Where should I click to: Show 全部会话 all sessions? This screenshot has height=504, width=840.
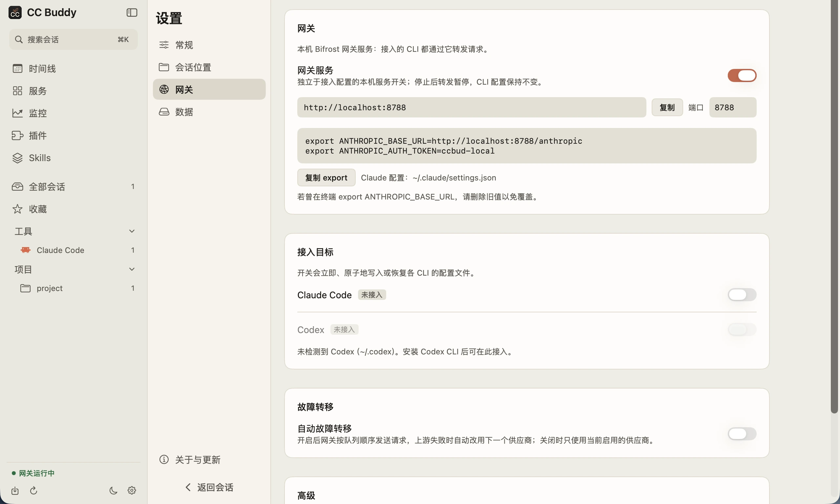click(73, 186)
